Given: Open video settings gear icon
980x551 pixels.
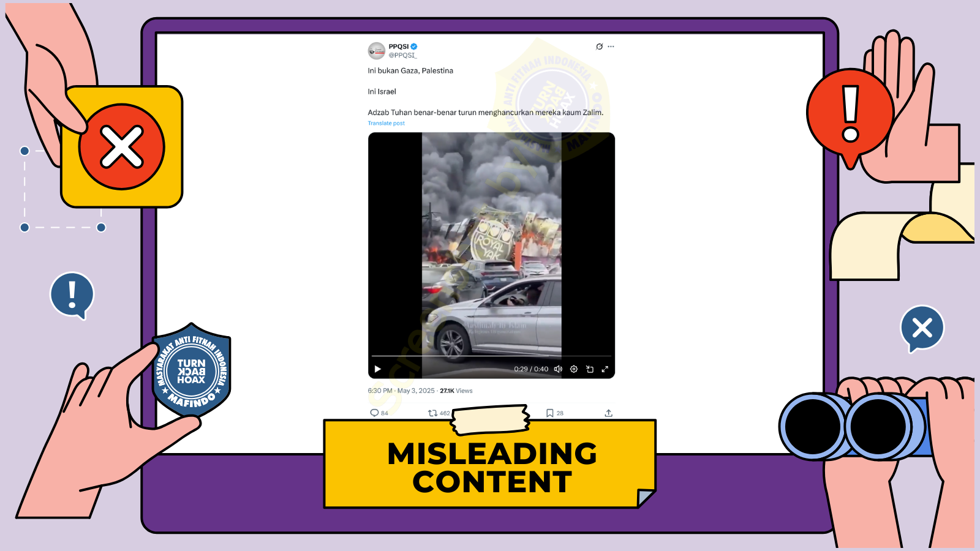Looking at the screenshot, I should 574,369.
